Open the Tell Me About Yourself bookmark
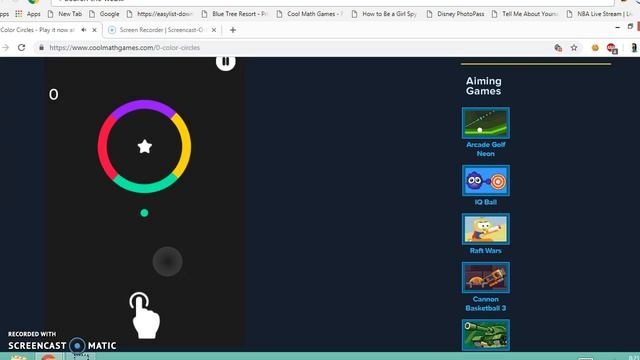640x360 pixels. tap(525, 14)
